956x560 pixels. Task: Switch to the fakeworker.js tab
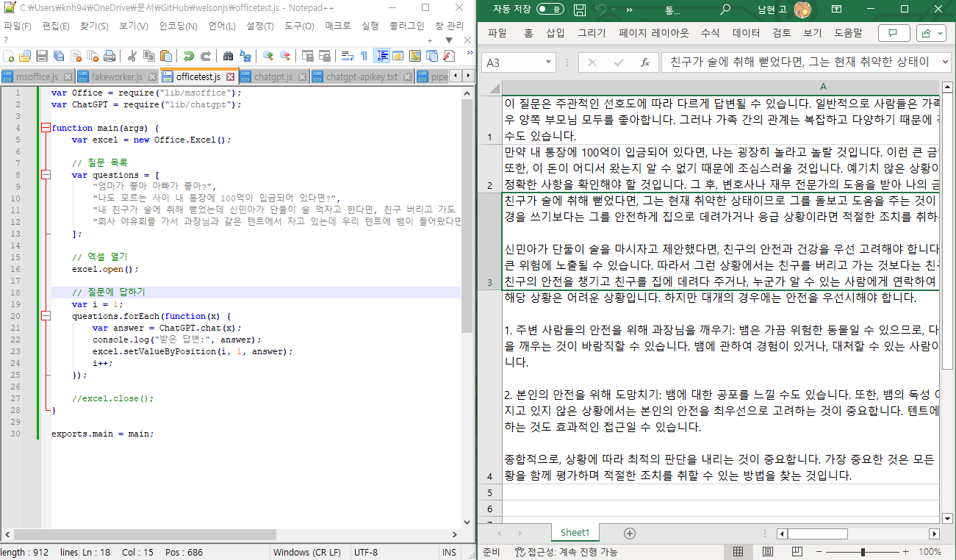[117, 76]
